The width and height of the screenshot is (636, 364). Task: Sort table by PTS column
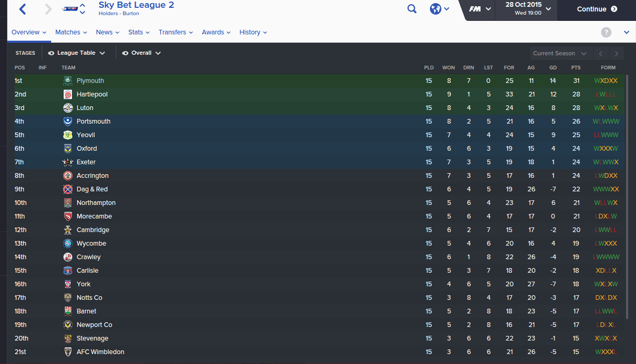click(x=576, y=68)
